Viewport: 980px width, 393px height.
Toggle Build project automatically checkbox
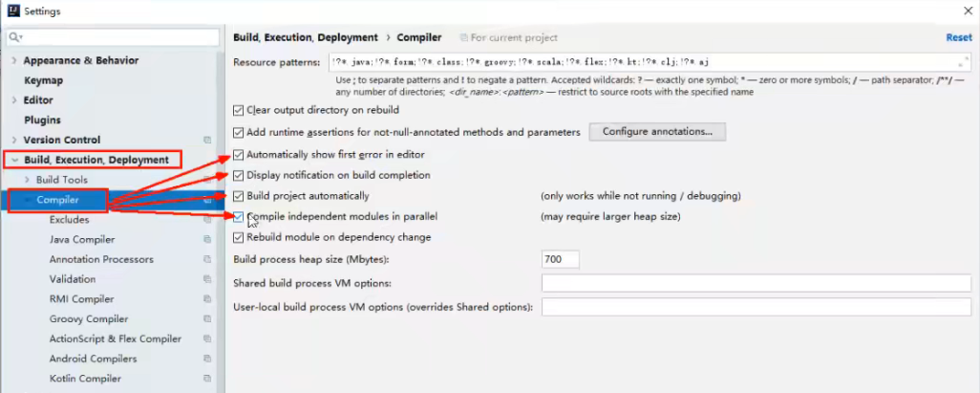coord(239,196)
